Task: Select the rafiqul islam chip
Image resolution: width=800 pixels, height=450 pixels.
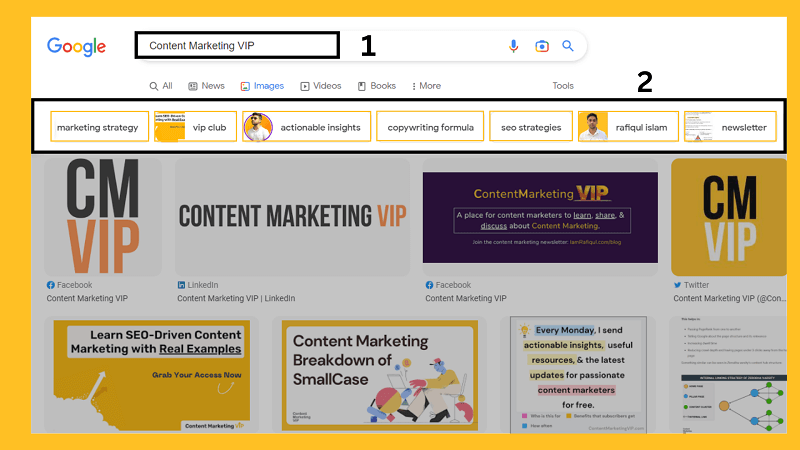Action: [628, 127]
